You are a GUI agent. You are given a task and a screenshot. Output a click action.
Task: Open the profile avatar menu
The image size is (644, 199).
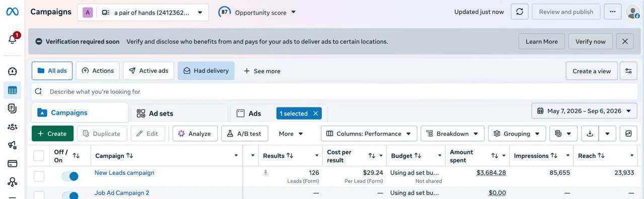pos(632,12)
